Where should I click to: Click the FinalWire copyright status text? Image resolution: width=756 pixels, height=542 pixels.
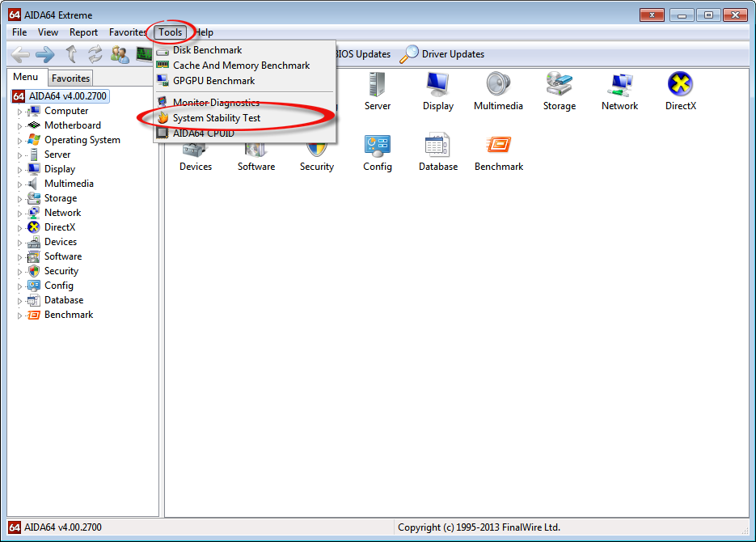point(479,527)
